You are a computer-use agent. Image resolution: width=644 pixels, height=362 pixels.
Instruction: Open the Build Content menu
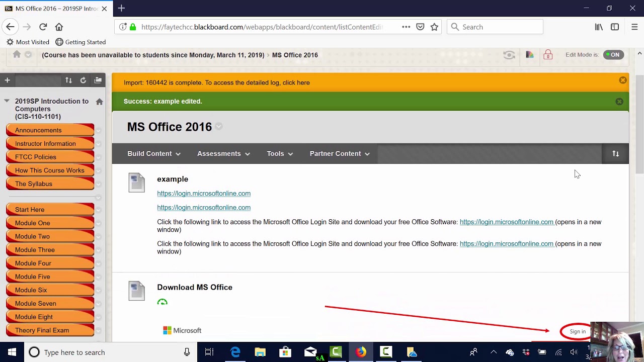[x=154, y=153]
